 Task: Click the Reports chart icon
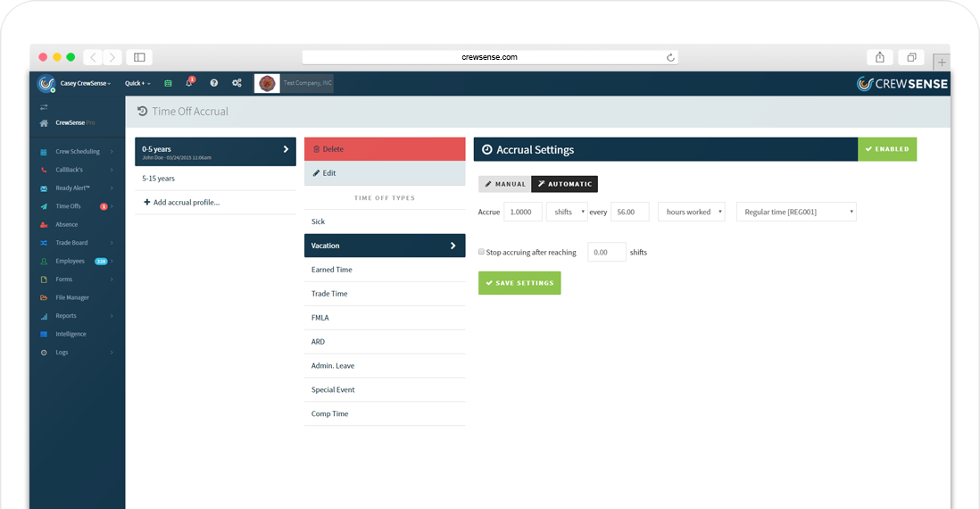[44, 316]
